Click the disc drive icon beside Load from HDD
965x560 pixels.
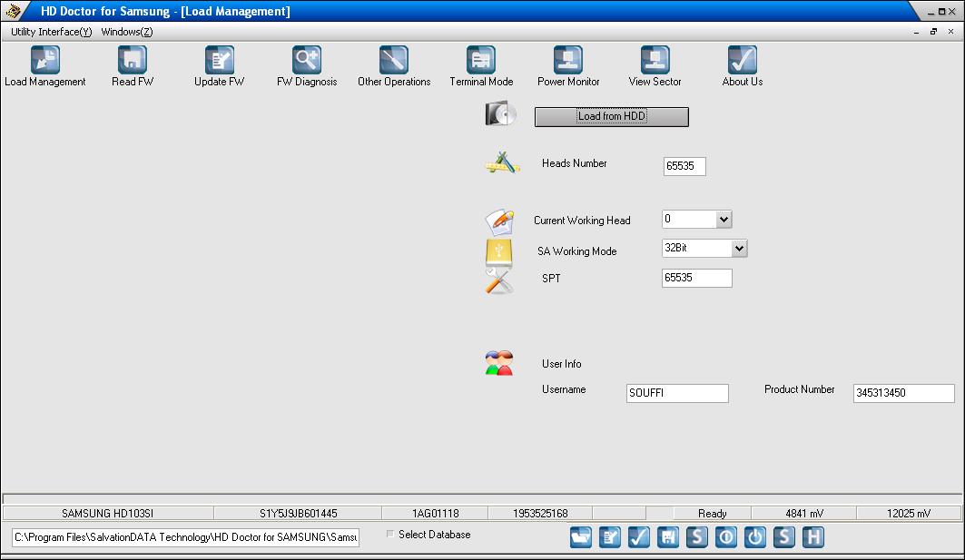[500, 113]
